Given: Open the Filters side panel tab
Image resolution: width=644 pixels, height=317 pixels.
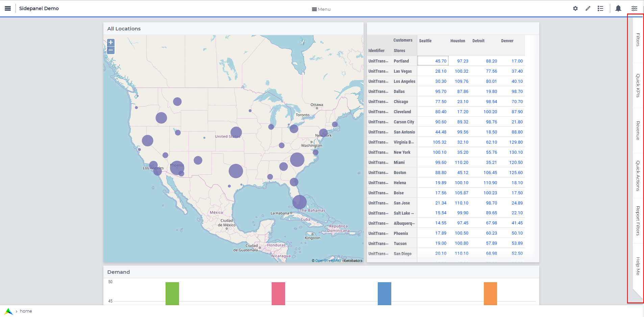Looking at the screenshot, I should tap(638, 40).
